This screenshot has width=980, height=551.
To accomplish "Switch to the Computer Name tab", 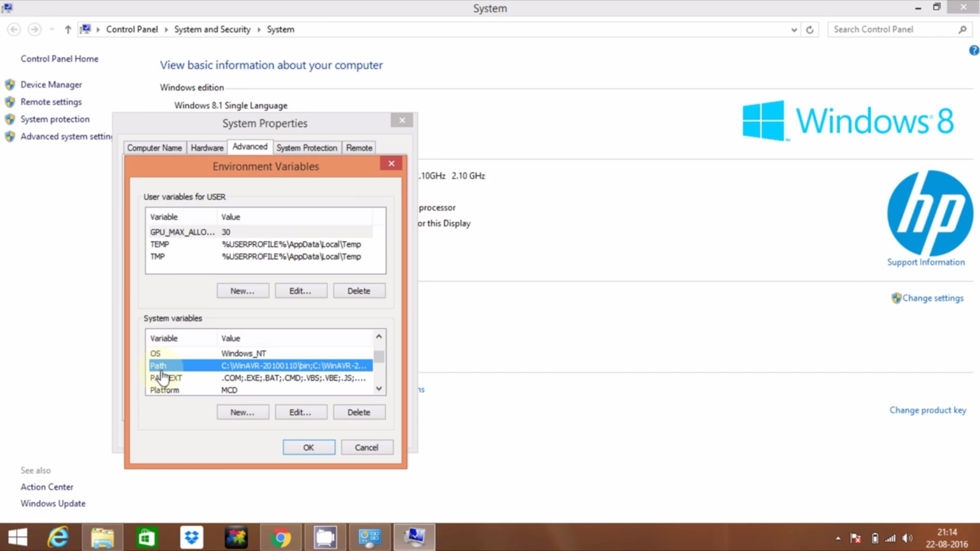I will pos(155,147).
